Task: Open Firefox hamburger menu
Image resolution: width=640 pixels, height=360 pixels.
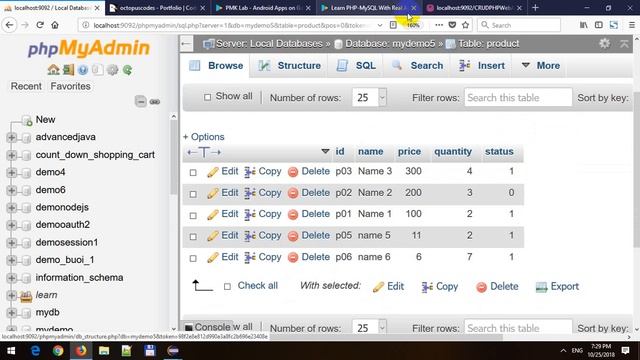Action: pos(631,25)
